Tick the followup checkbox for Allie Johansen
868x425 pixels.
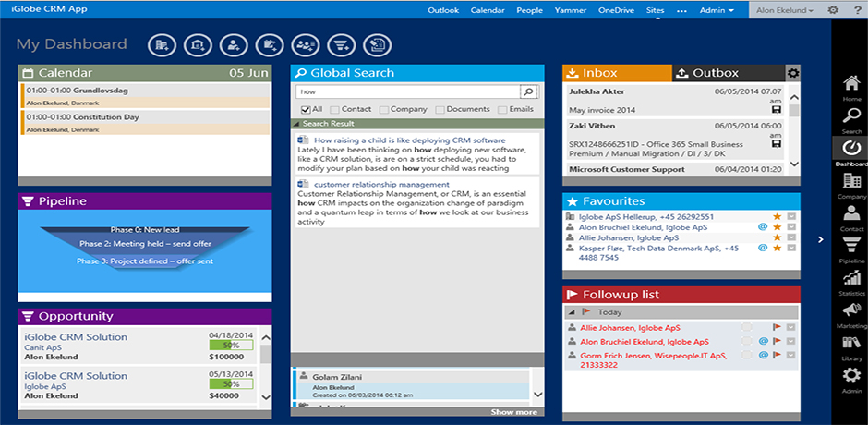(x=747, y=327)
